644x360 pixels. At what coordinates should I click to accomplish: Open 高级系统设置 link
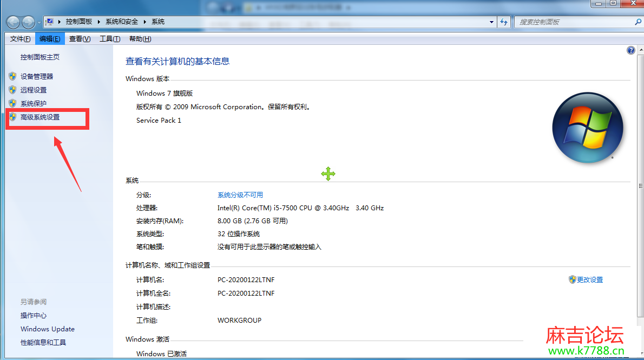(40, 117)
